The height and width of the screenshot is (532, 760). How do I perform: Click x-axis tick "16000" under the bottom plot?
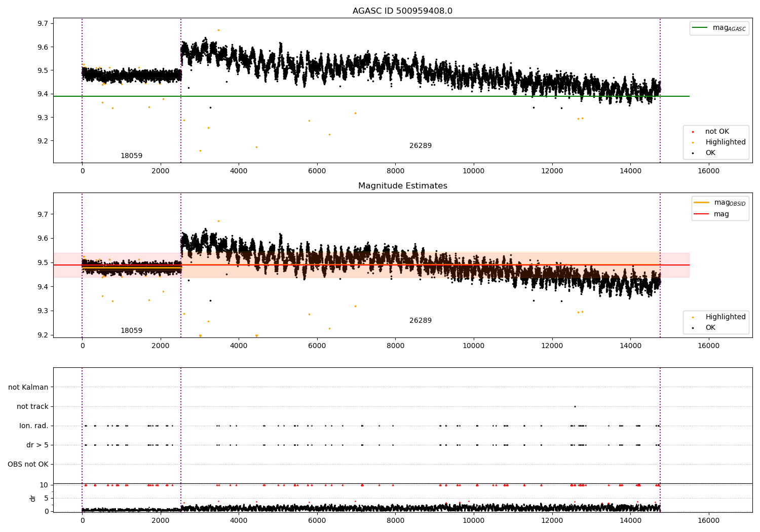708,521
